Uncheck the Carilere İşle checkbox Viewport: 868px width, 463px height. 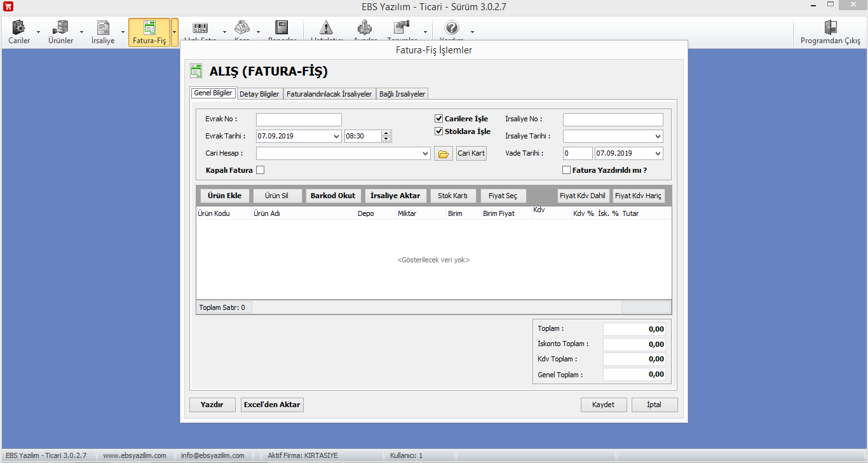[438, 119]
